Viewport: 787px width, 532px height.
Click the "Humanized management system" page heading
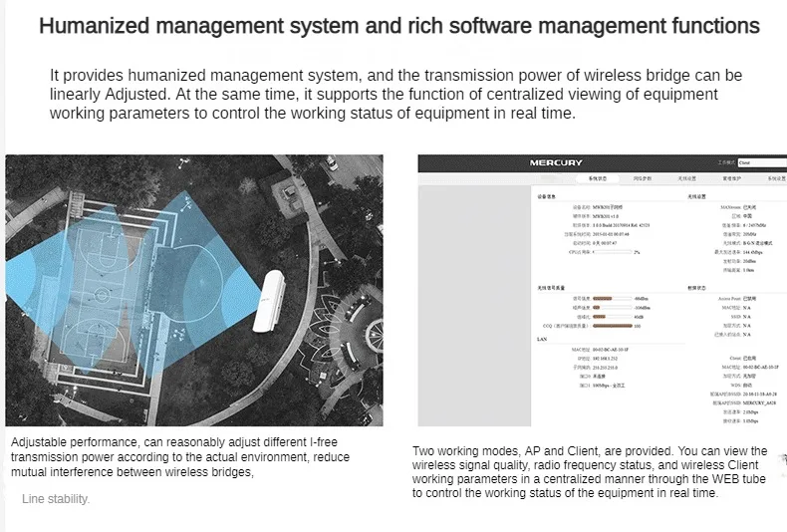(x=398, y=26)
